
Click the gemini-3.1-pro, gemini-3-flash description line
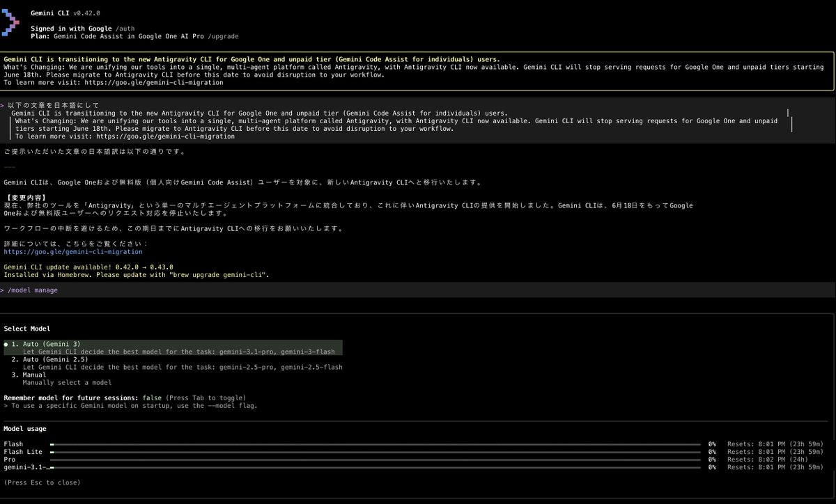(178, 352)
